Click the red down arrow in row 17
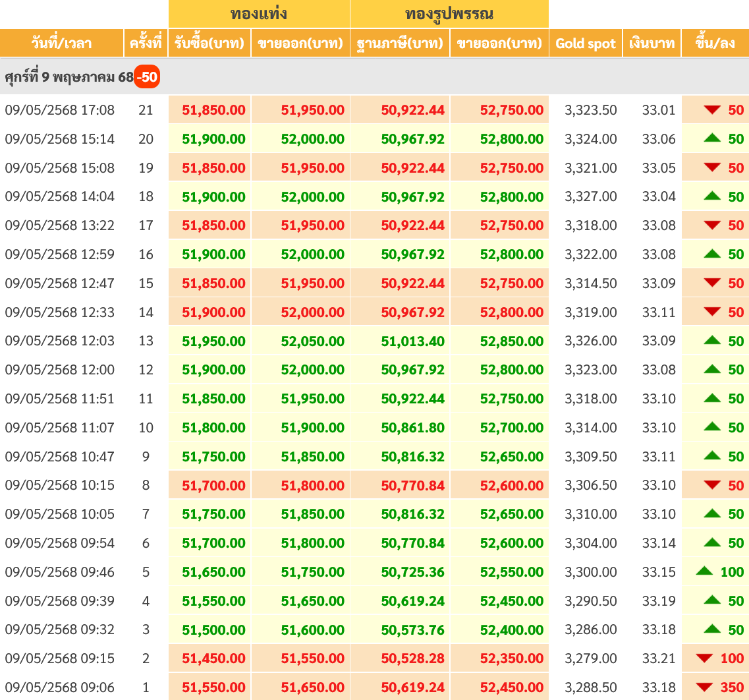This screenshot has width=749, height=700. point(711,225)
